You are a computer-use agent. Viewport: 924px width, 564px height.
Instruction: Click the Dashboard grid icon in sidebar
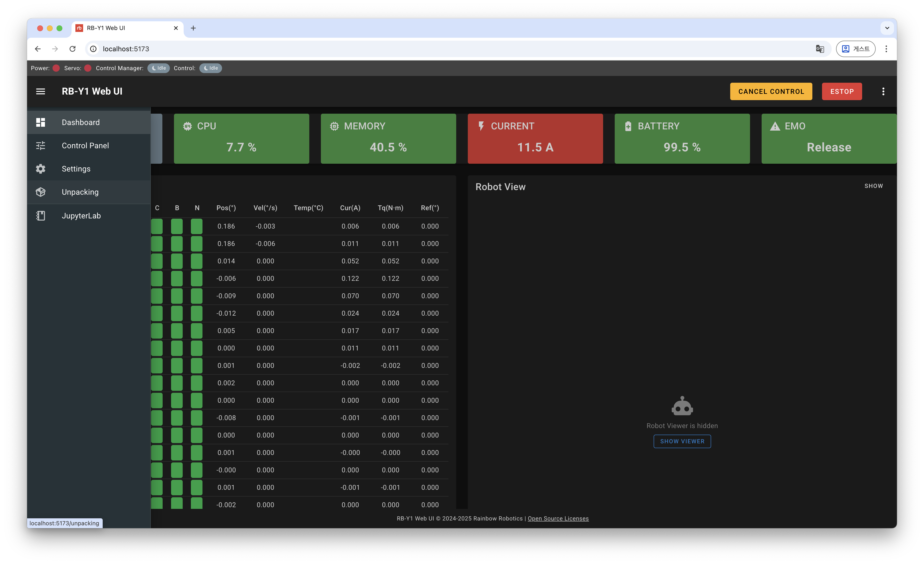[41, 122]
